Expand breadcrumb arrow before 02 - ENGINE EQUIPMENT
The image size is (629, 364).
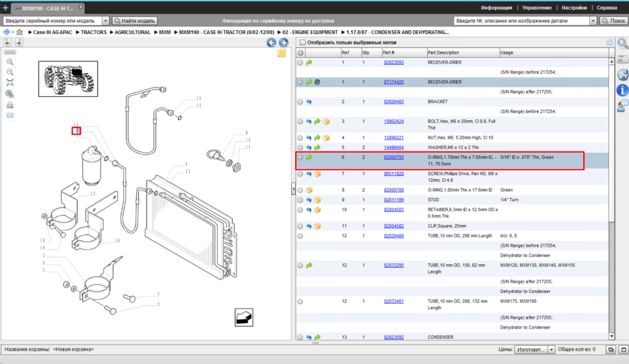click(279, 32)
